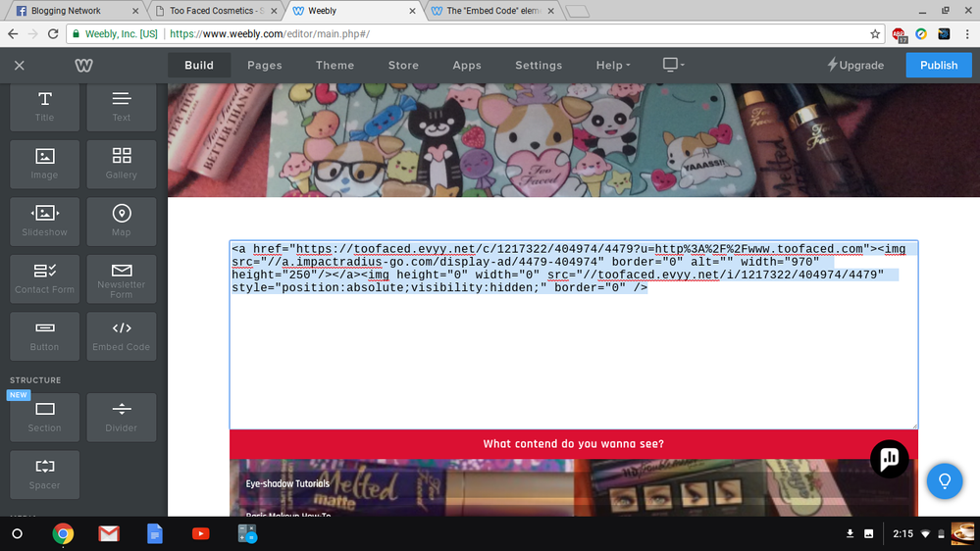This screenshot has height=551, width=980.
Task: Open the chat feedback bubble icon
Action: pyautogui.click(x=890, y=459)
